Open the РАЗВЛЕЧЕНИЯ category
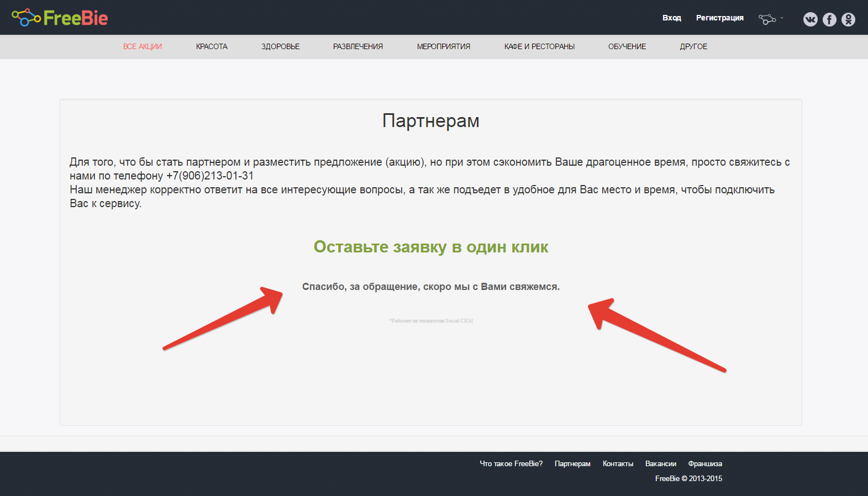The image size is (868, 496). (358, 46)
